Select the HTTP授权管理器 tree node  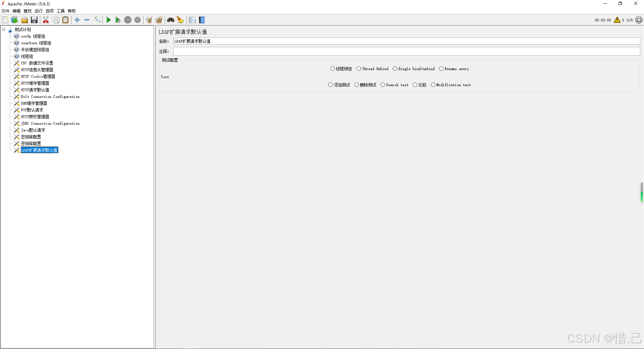click(35, 117)
